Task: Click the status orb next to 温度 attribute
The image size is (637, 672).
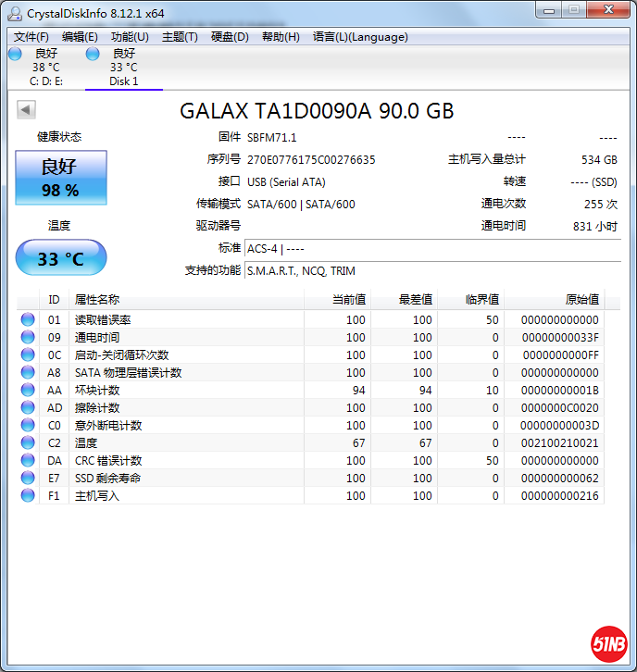Action: [x=28, y=443]
